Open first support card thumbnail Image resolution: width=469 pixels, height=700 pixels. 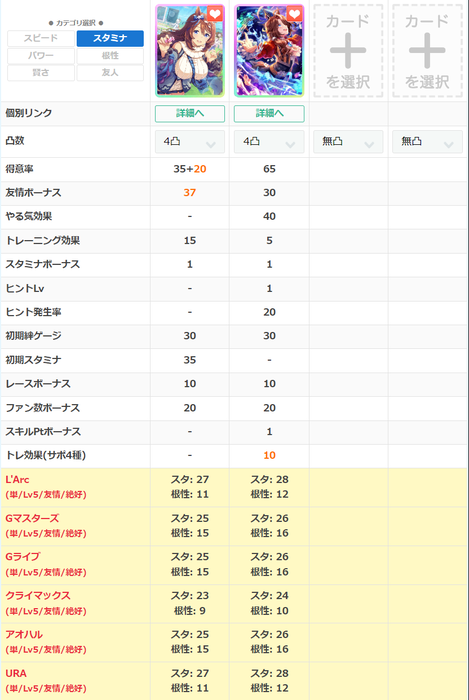click(x=190, y=51)
